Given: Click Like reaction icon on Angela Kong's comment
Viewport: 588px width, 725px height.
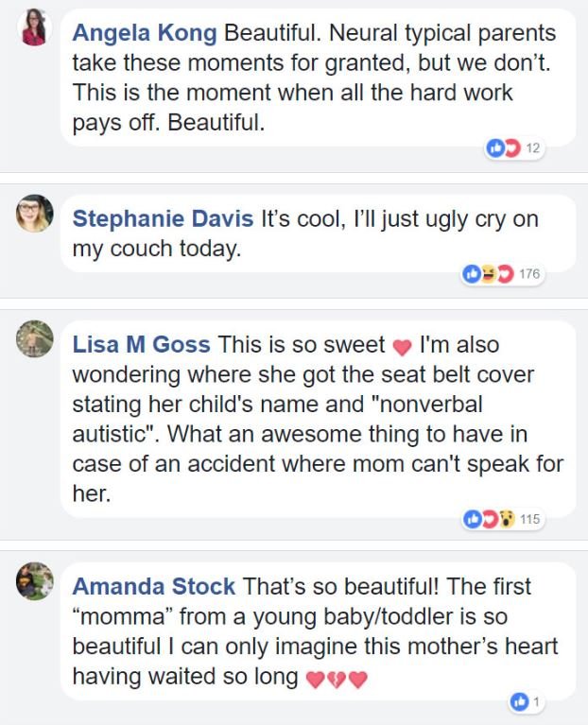Looking at the screenshot, I should pos(494,148).
